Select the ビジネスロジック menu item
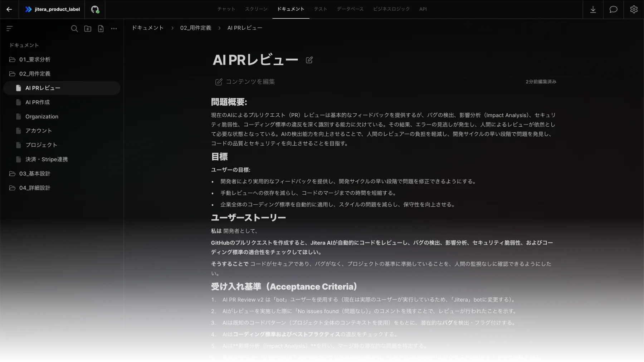644x362 pixels. tap(391, 9)
